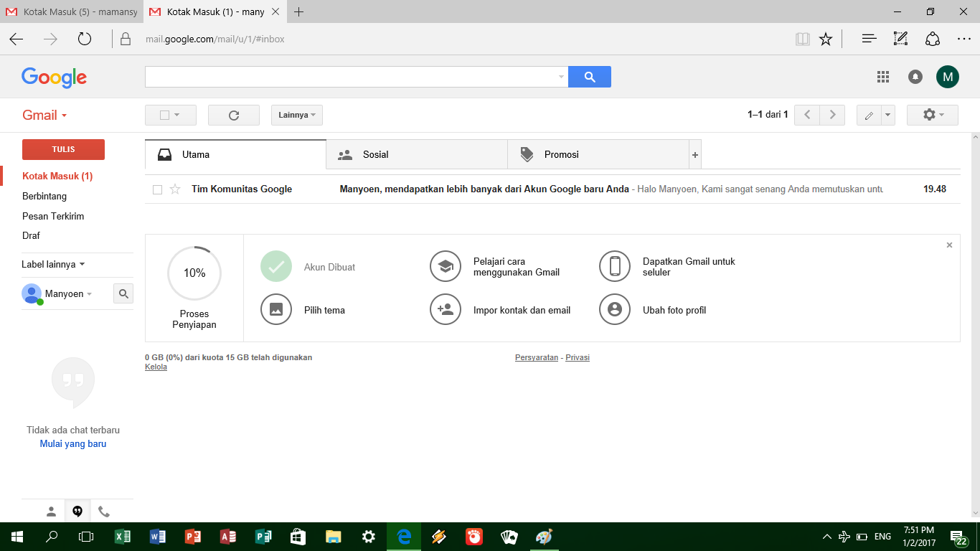Screen dimensions: 980x551
Task: Open Microsoft Edge from the taskbar
Action: 403,536
